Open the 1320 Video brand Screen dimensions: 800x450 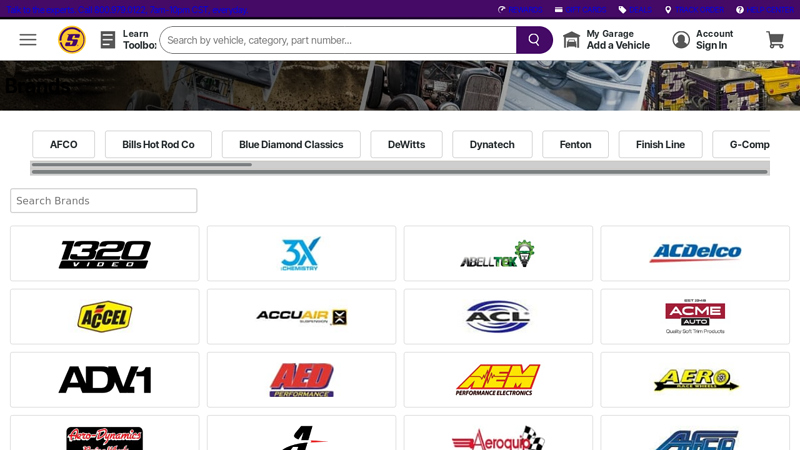coord(105,254)
